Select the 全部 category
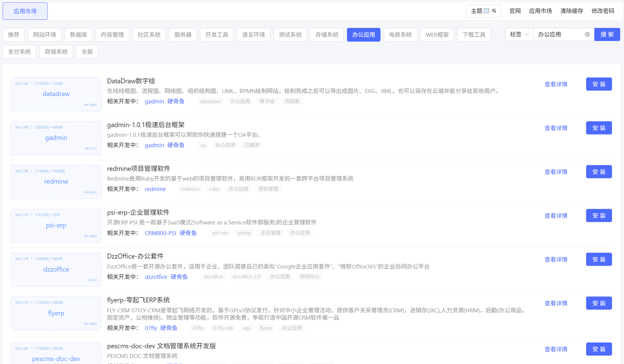Screen dimensions: 624x364 [87, 52]
